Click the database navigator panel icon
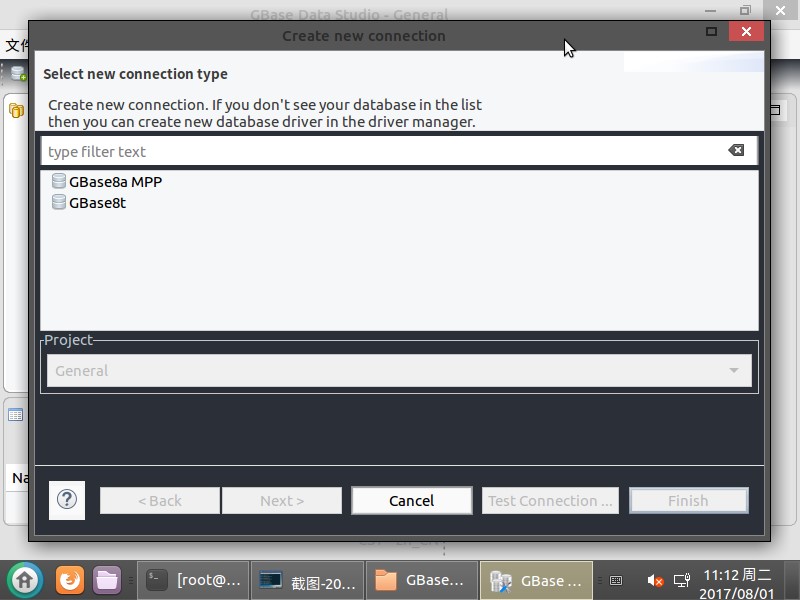Viewport: 800px width, 600px height. point(16,110)
